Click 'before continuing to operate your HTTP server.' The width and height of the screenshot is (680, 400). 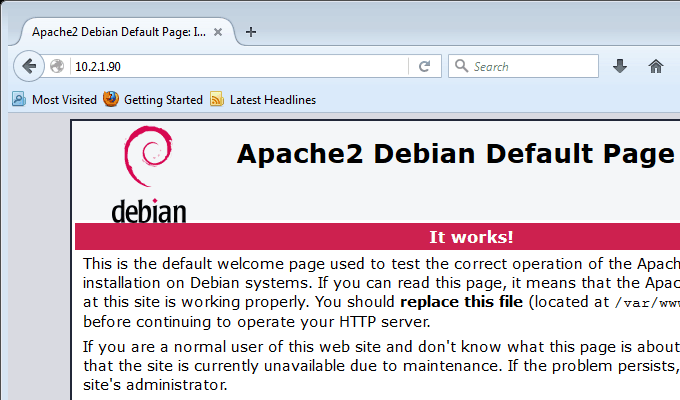257,321
